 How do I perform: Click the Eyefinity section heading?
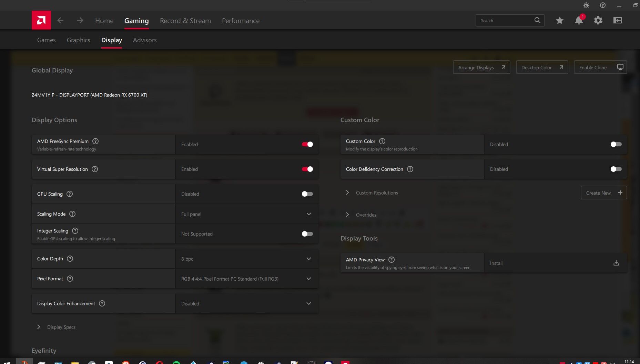(44, 351)
